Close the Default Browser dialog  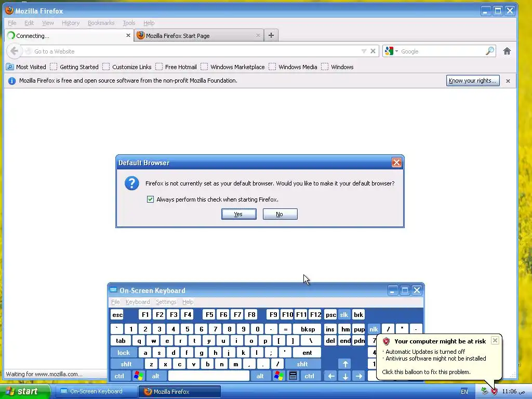click(x=396, y=163)
